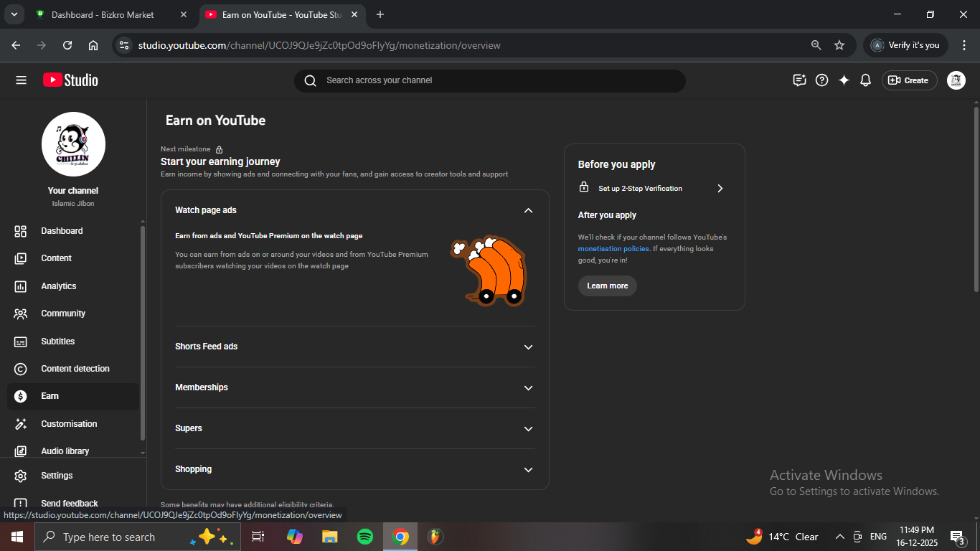
Task: Open the help question mark icon
Action: 822,80
